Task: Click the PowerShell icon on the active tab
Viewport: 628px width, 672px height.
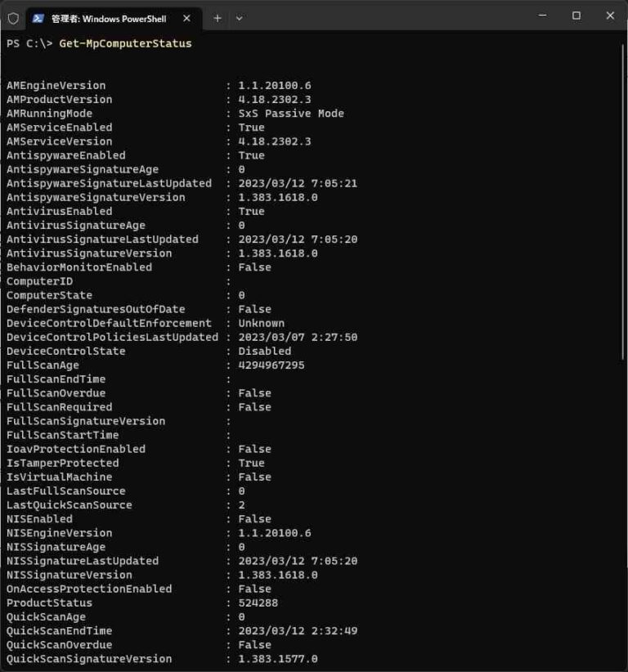Action: coord(39,17)
